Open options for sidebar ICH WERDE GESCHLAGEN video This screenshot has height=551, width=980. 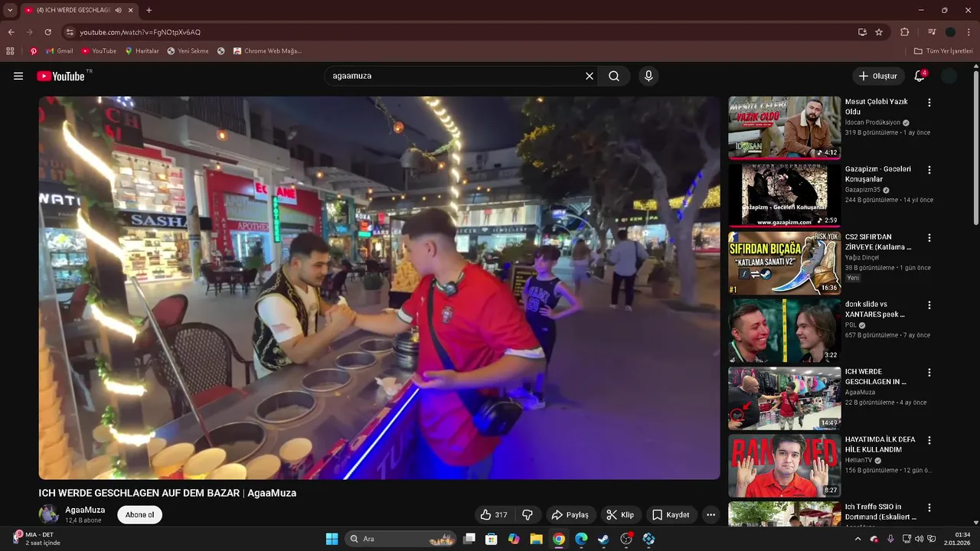click(x=929, y=373)
